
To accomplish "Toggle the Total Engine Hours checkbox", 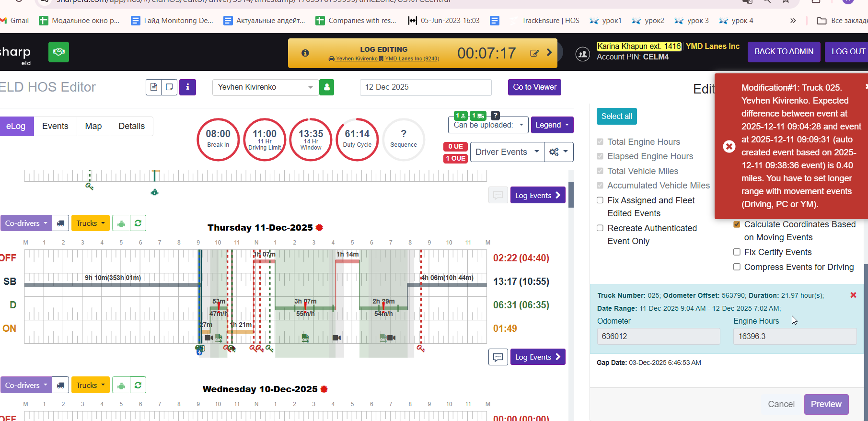I will (600, 141).
